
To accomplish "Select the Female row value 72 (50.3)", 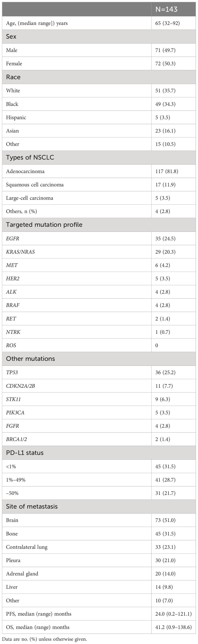I will point(165,63).
